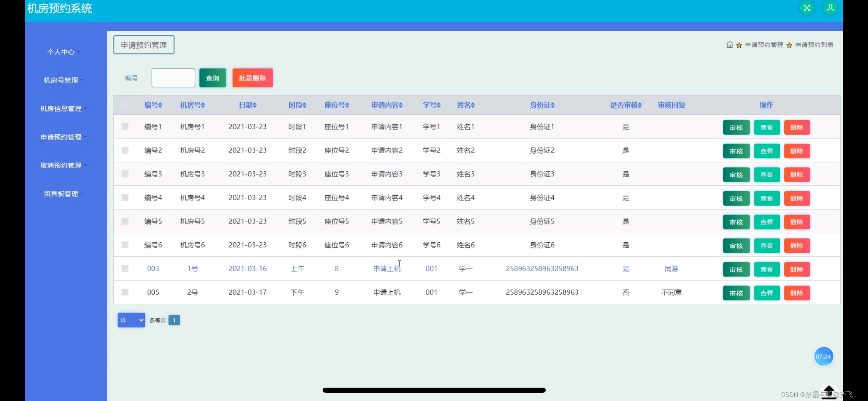Sort table by 编号 column arrows
The image size is (868, 401).
[x=160, y=105]
